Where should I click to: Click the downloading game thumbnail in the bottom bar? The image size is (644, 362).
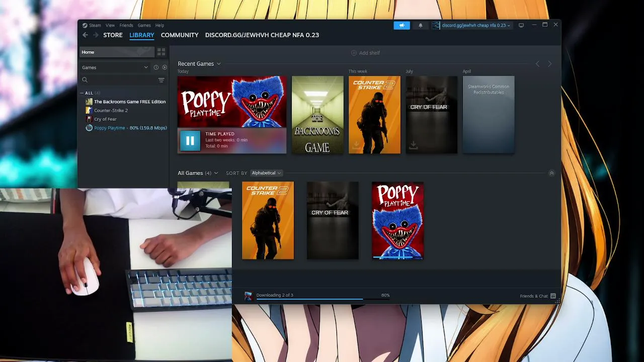248,296
